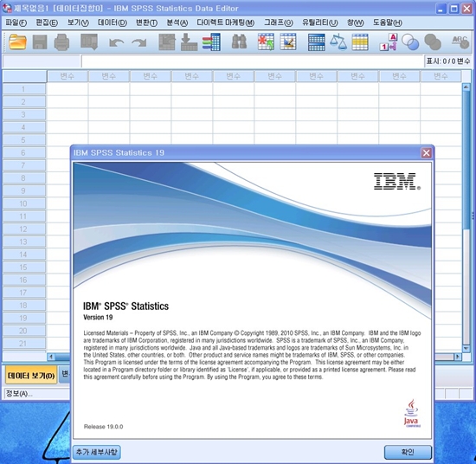Click the 정보(A)... status text
The height and width of the screenshot is (464, 476).
[x=19, y=394]
